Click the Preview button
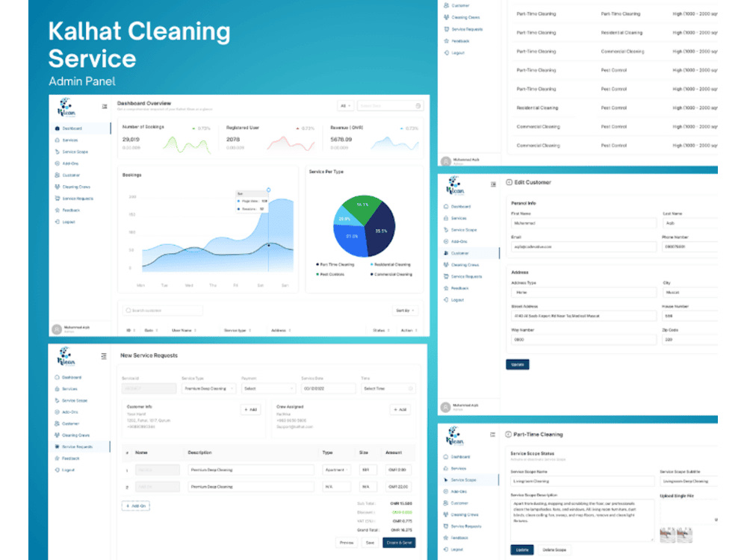 347,542
